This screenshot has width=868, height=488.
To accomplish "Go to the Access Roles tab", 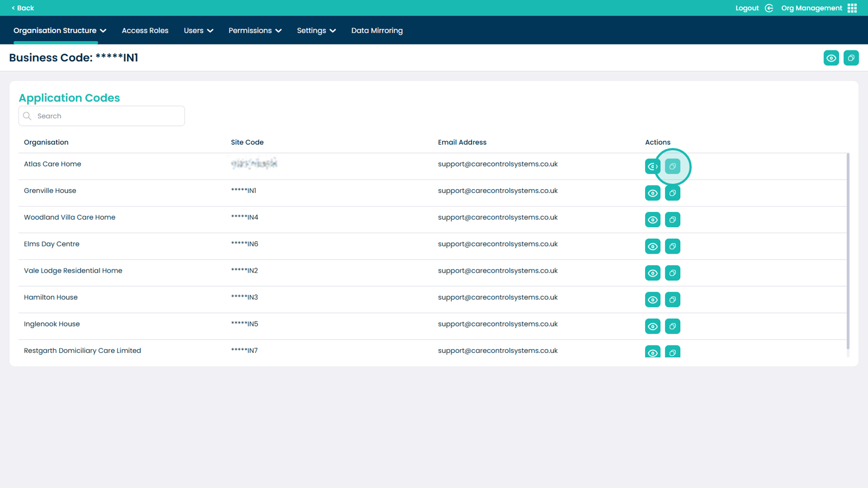I will (145, 30).
